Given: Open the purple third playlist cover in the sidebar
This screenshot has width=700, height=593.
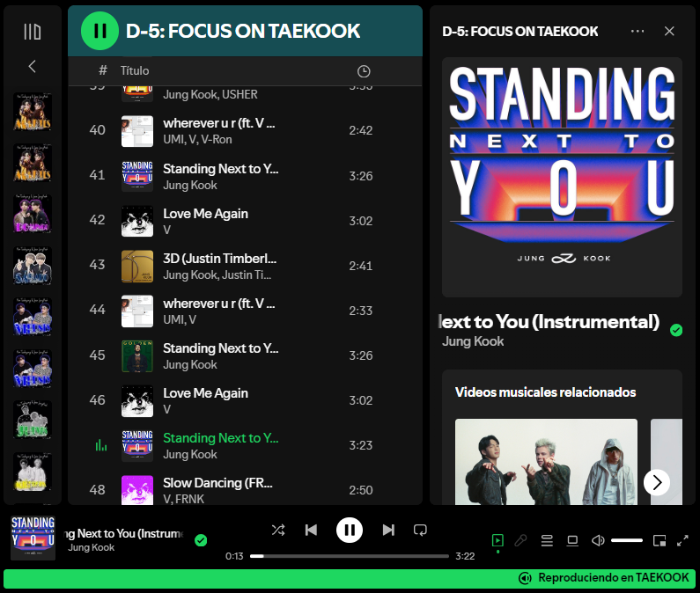Looking at the screenshot, I should coord(33,214).
